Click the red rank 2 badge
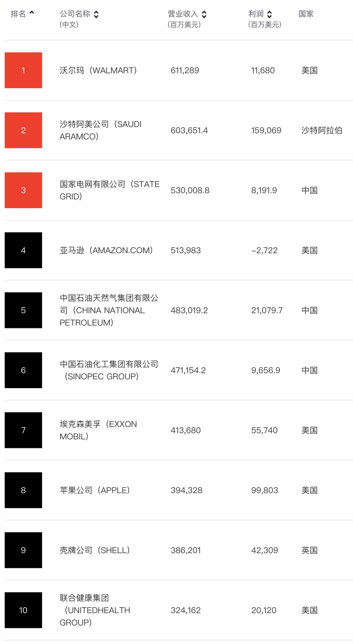 click(x=23, y=130)
